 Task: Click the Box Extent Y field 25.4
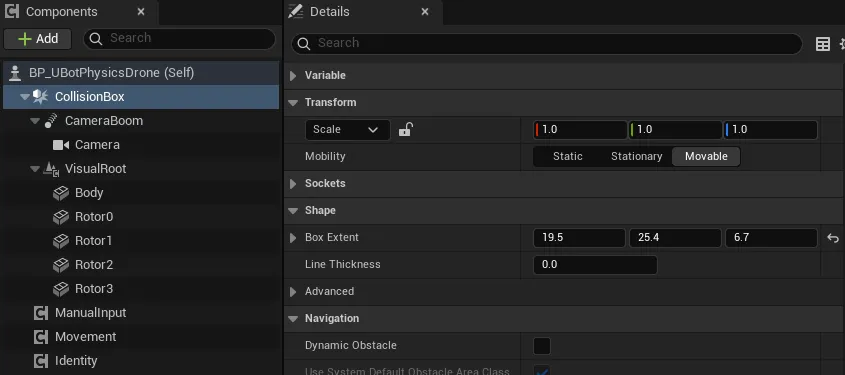[x=675, y=238]
